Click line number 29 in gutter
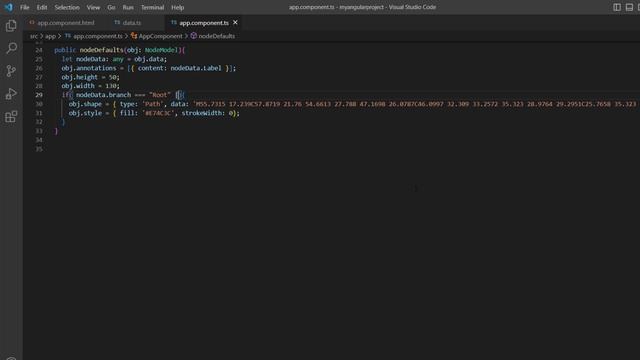 coord(39,95)
